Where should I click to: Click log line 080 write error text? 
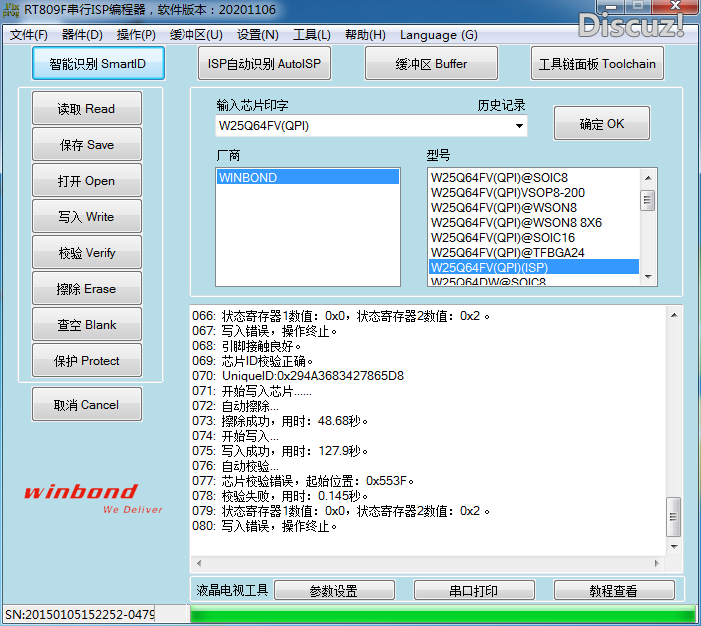click(x=279, y=526)
